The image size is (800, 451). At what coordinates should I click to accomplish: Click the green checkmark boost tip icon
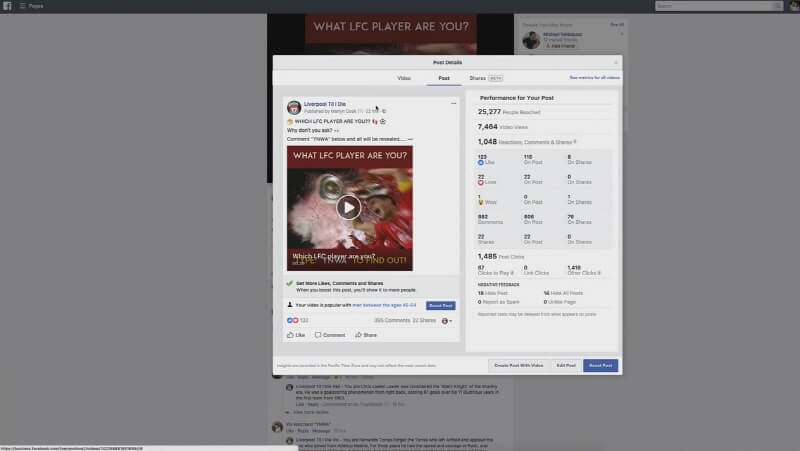pos(290,283)
